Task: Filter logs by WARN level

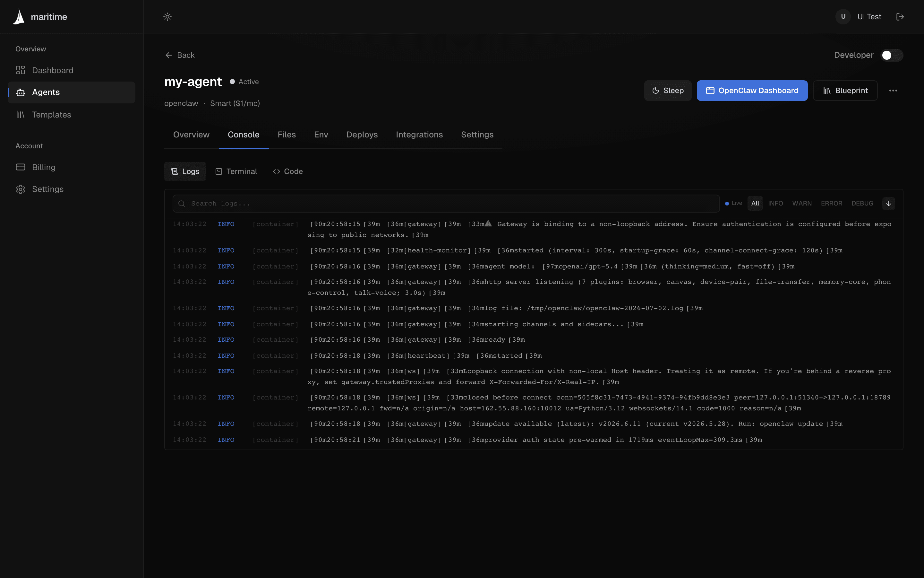Action: pos(802,203)
